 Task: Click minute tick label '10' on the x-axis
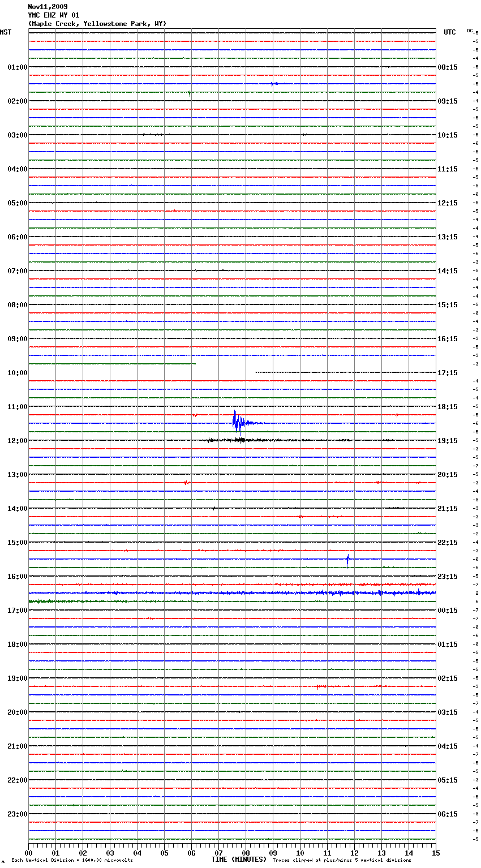(x=300, y=853)
